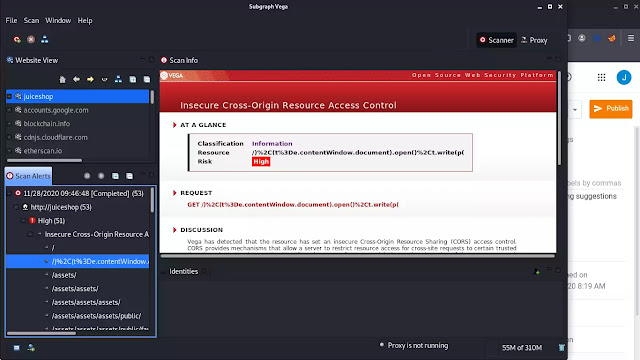Start a new scan from toolbar
Viewport: 640px width, 360px height.
[17, 40]
